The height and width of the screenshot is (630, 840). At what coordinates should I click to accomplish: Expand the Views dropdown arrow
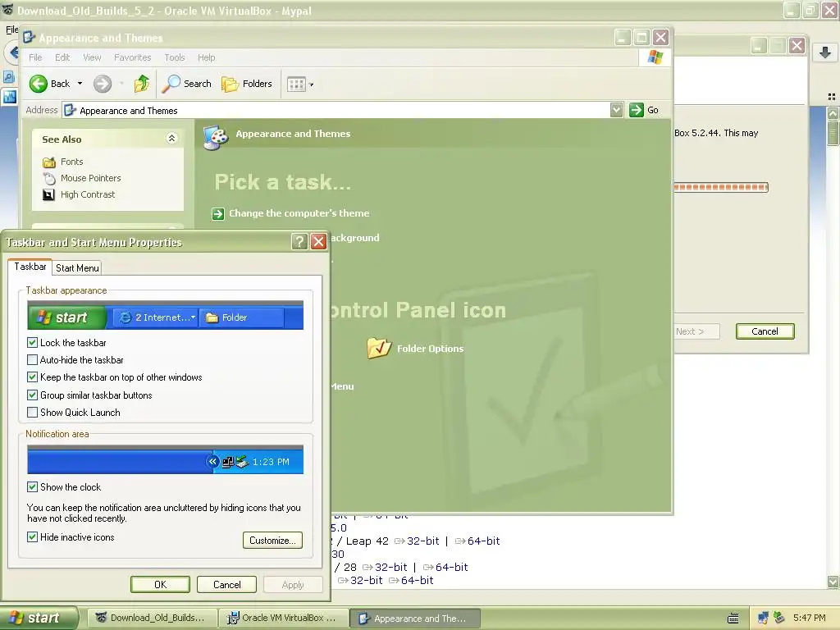click(311, 84)
